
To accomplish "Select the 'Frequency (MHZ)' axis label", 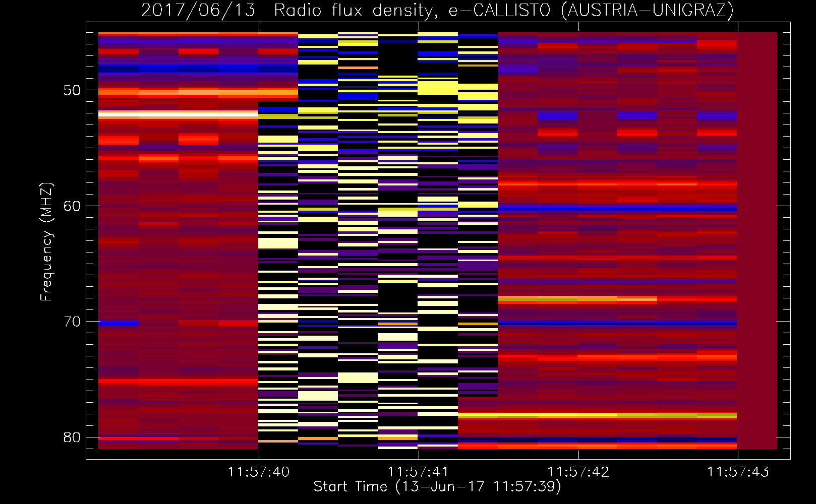I will (46, 242).
